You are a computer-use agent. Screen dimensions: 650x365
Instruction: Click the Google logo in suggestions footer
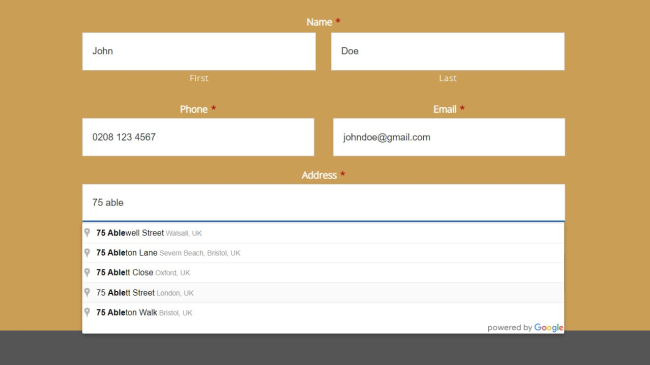(x=548, y=328)
